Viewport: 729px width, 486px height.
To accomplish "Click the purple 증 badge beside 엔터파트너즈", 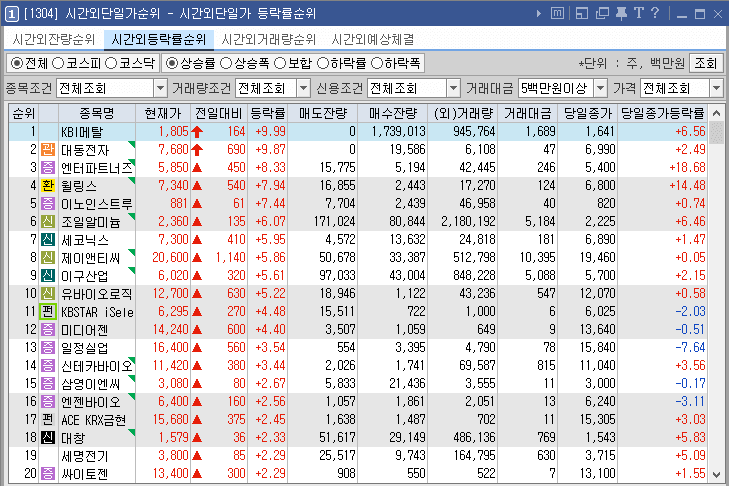I will point(48,167).
